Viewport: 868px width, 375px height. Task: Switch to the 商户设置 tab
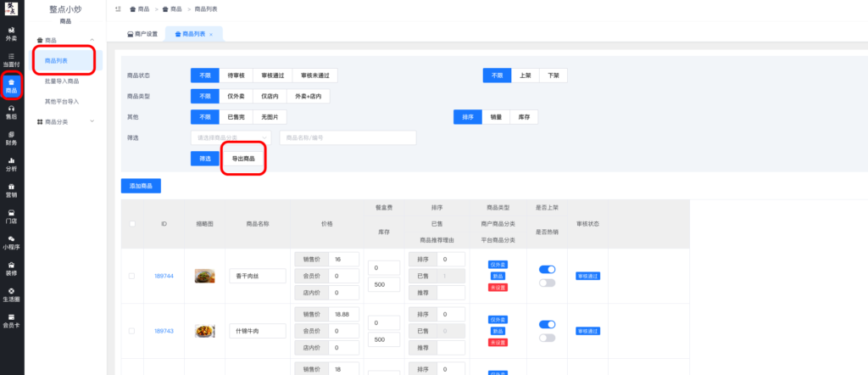142,34
